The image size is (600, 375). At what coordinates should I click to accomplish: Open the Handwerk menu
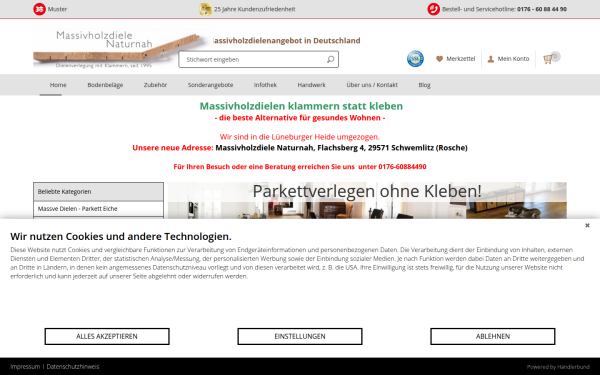click(311, 85)
